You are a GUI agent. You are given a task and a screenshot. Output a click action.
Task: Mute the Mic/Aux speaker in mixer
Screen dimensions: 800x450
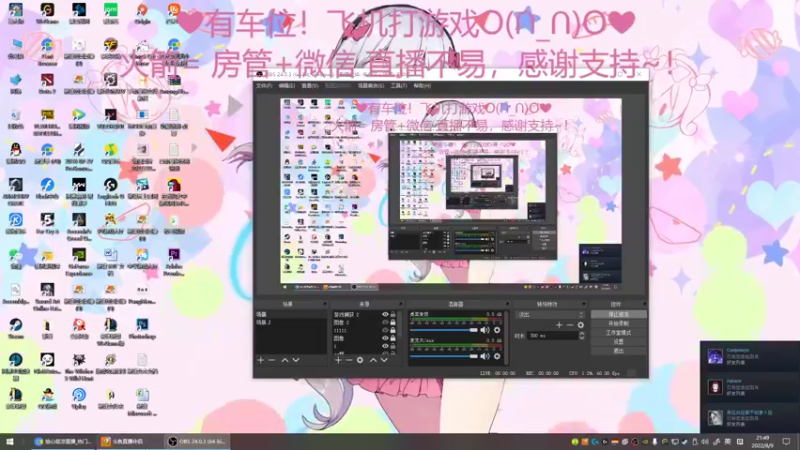pos(485,356)
